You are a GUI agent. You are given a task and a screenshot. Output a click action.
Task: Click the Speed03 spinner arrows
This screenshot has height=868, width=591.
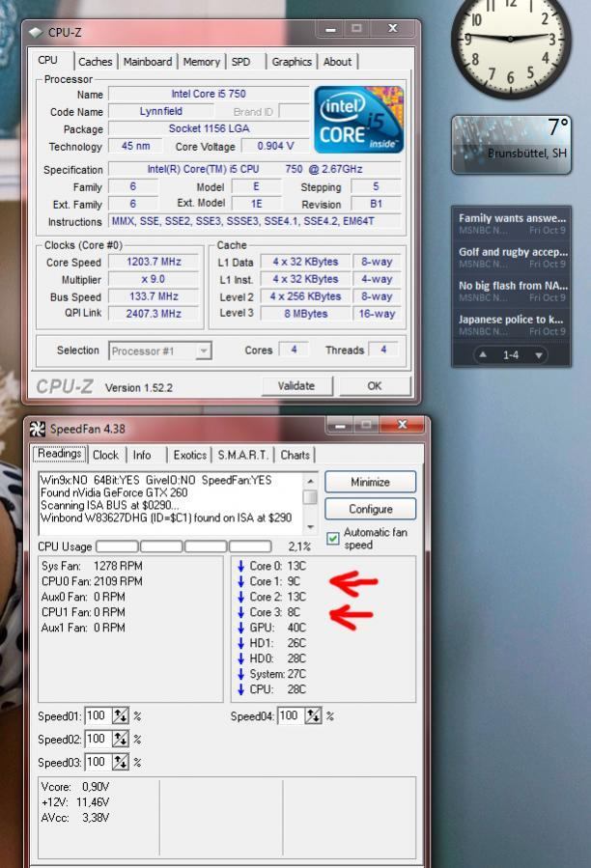click(120, 762)
